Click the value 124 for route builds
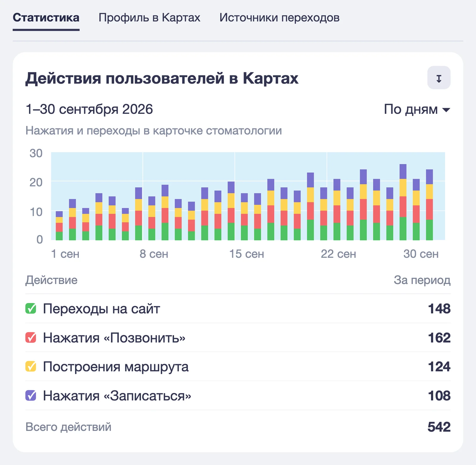The height and width of the screenshot is (465, 476). click(439, 366)
